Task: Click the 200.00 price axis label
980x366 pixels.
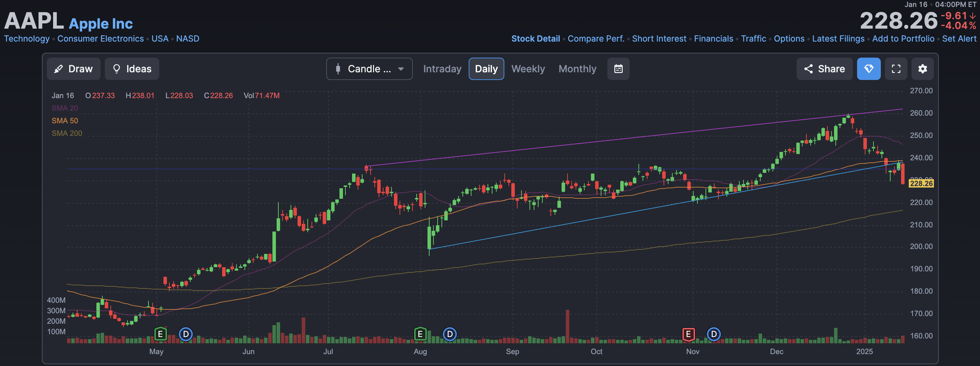Action: [x=921, y=247]
